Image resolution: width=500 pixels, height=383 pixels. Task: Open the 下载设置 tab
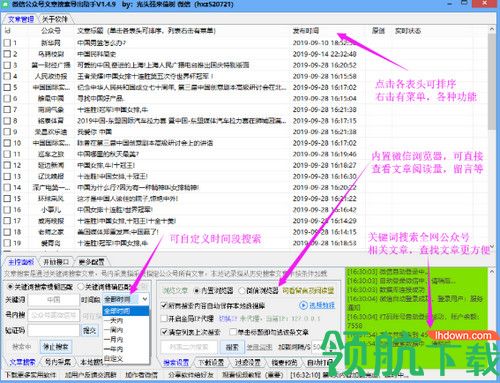click(211, 363)
